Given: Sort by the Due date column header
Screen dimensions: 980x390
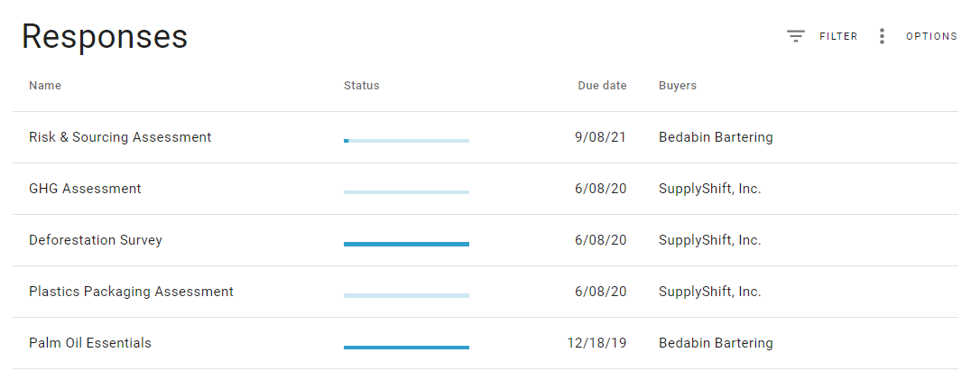Looking at the screenshot, I should point(602,86).
